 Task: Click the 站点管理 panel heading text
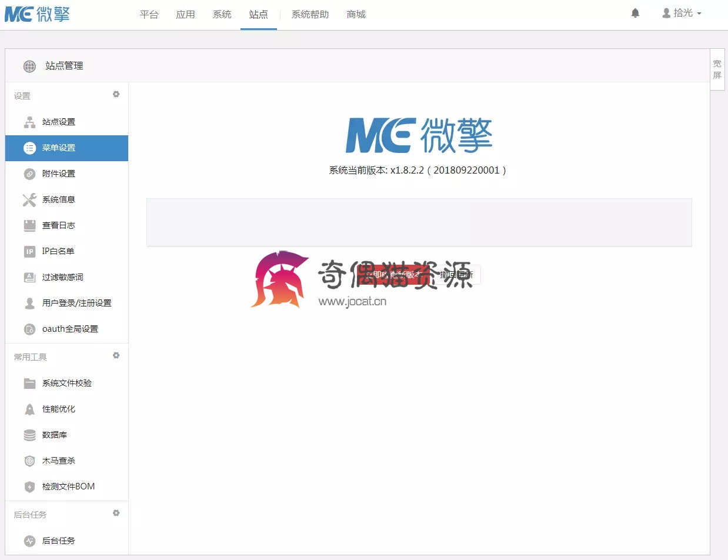[x=64, y=66]
